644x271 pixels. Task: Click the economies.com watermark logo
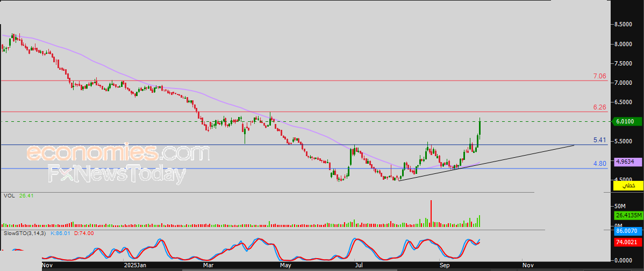[x=117, y=153]
